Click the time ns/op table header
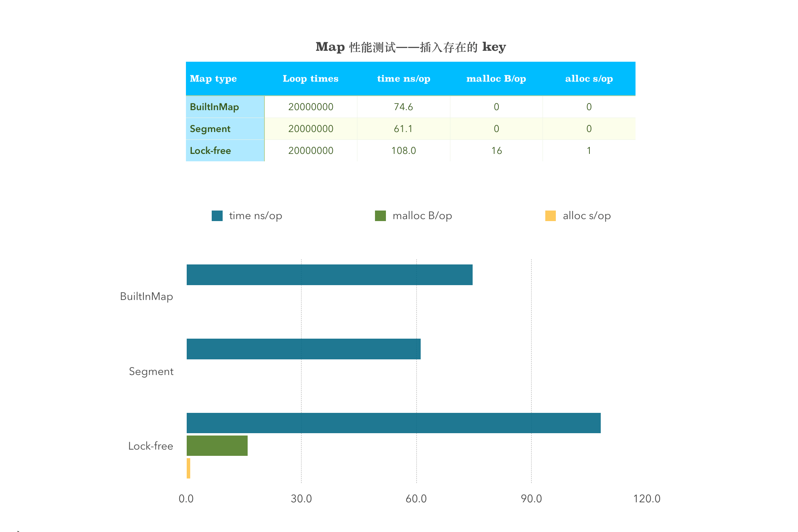The height and width of the screenshot is (532, 798). (403, 79)
